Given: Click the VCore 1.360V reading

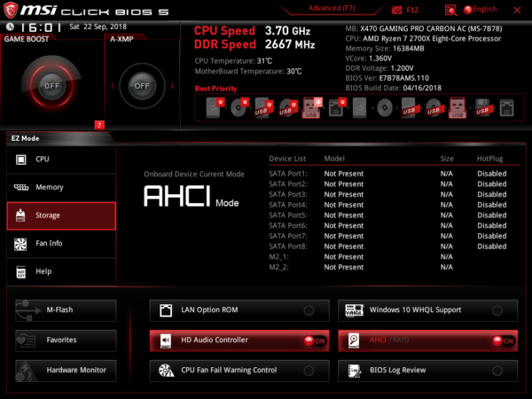Looking at the screenshot, I should point(369,59).
